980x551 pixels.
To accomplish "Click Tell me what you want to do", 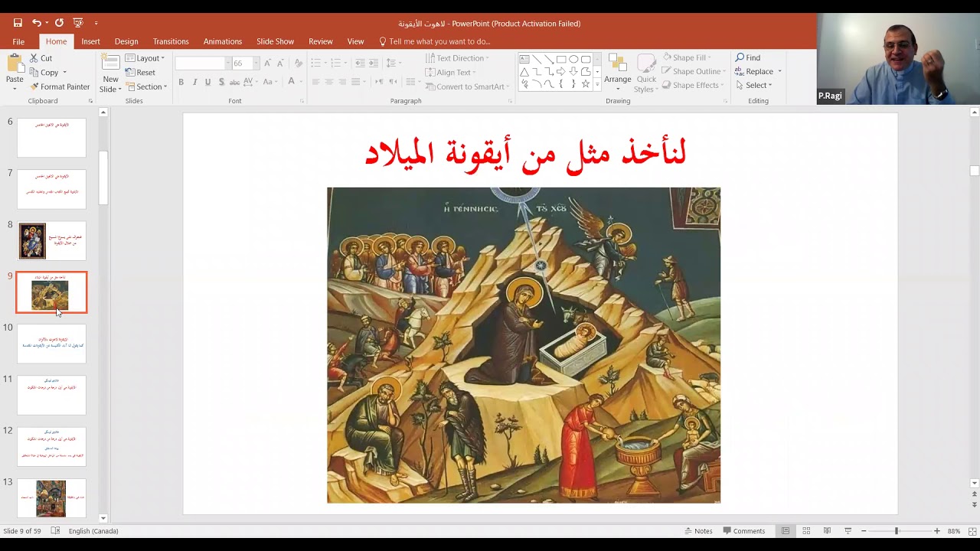I will (433, 41).
